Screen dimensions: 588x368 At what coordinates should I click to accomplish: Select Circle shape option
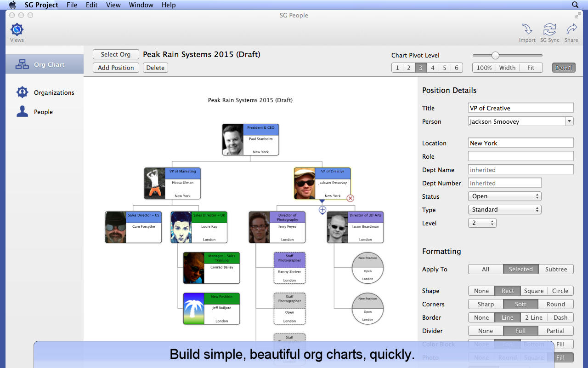(560, 291)
